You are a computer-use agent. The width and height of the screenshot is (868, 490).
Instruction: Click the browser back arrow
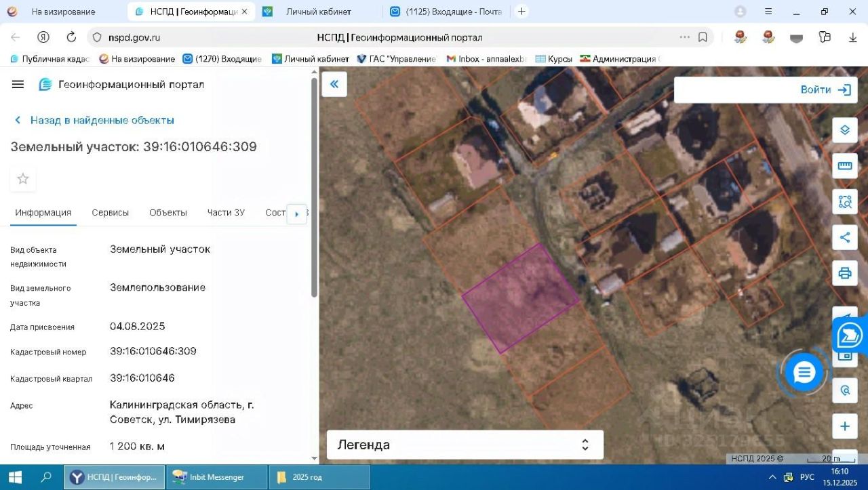(x=15, y=37)
